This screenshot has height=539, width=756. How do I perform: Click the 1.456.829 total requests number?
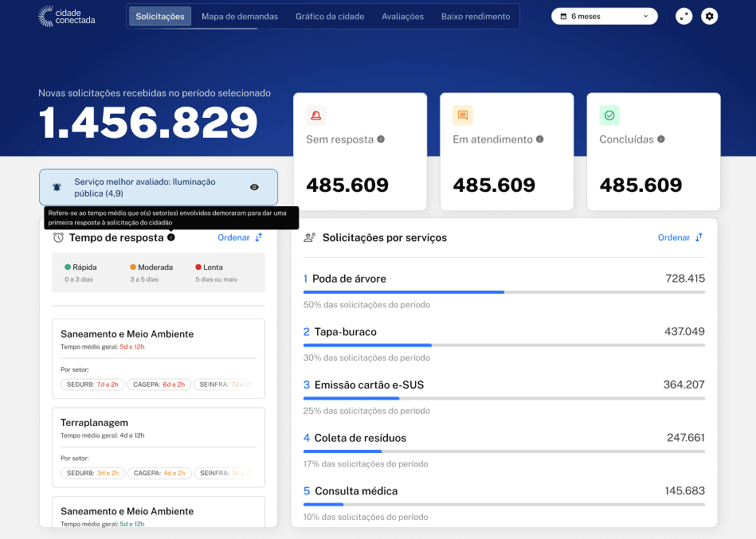(x=148, y=123)
